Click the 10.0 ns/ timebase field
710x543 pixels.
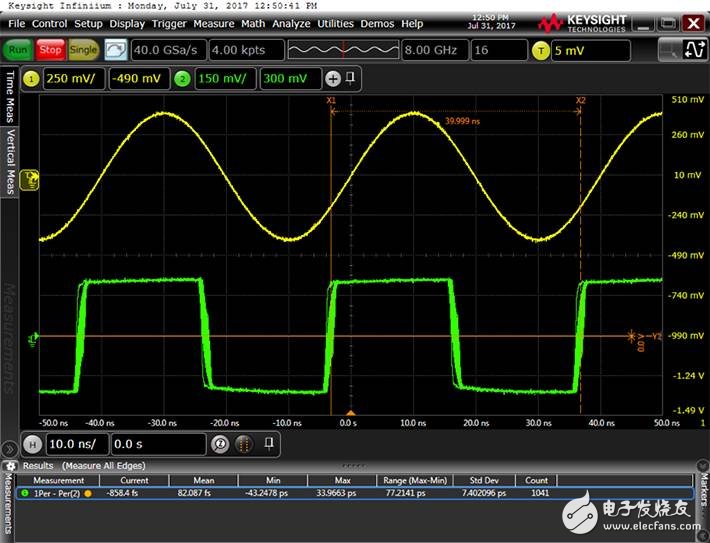[77, 444]
